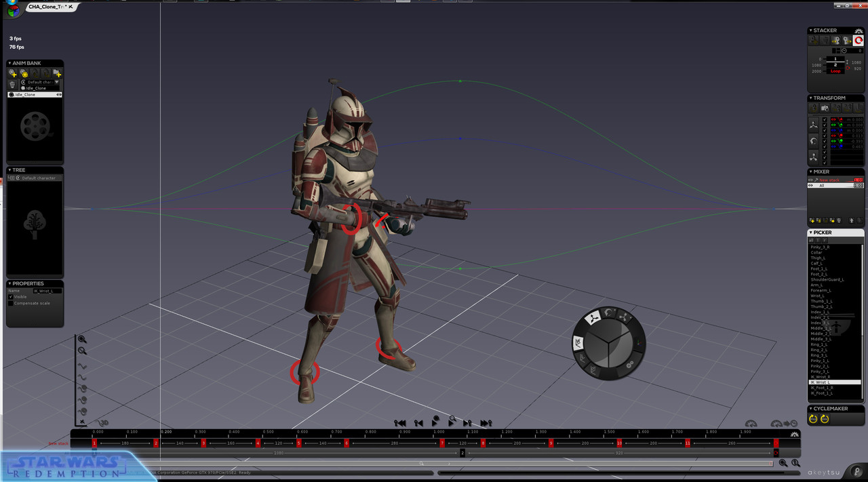Click the first speedometer icon above the timeline
This screenshot has width=868, height=482.
751,424
